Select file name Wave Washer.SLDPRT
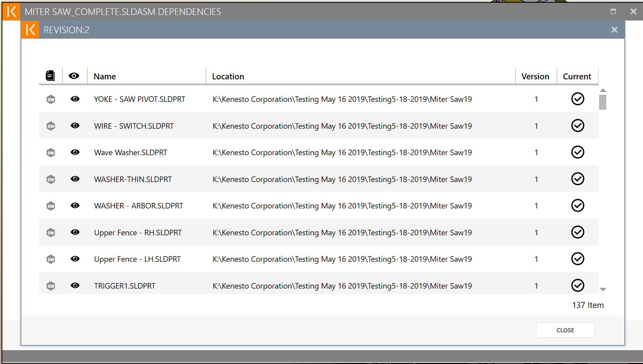Screen dimensions: 643x364 click(x=130, y=152)
